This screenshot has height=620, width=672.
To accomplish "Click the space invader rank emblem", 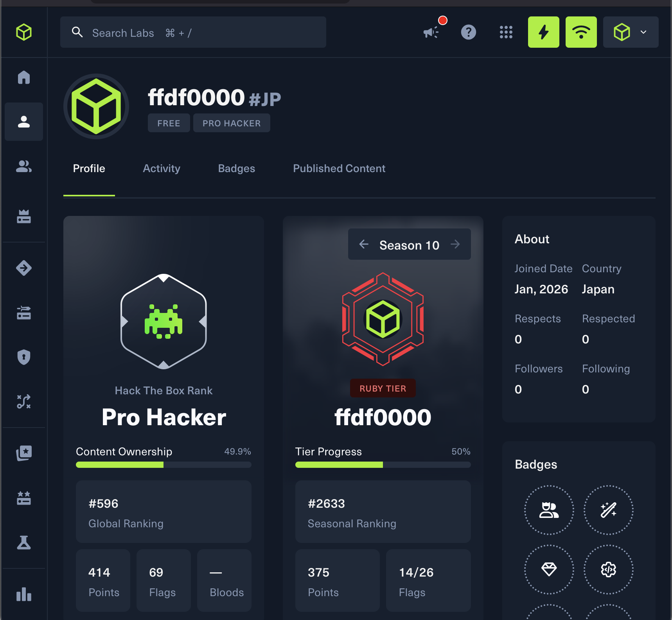I will (164, 321).
